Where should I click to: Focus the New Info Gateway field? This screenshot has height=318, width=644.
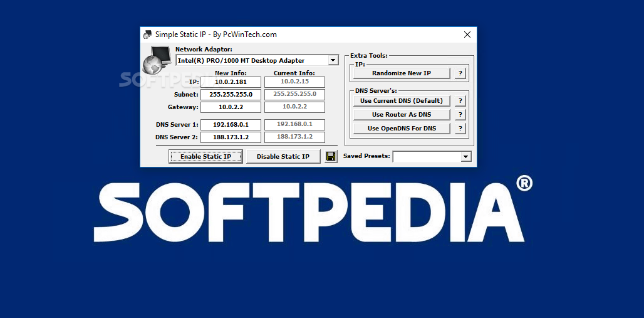[x=231, y=107]
